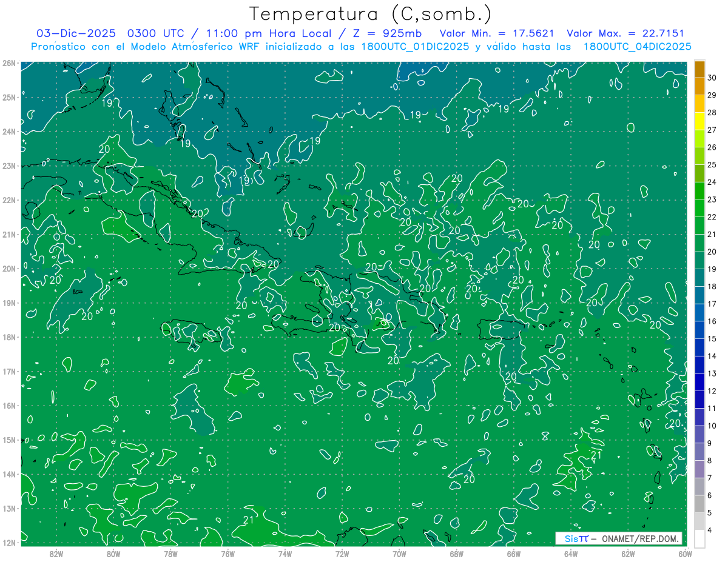Click the "18N" latitude label
The width and height of the screenshot is (728, 562).
click(9, 337)
